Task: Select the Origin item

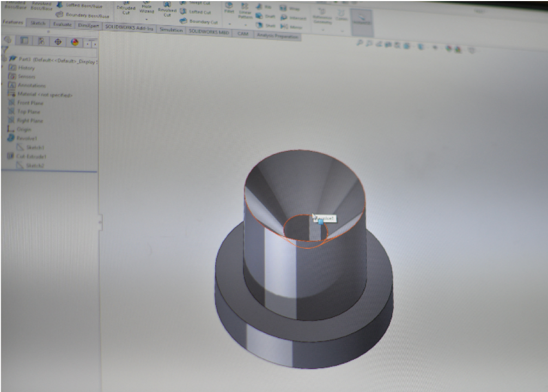Action: click(x=19, y=129)
